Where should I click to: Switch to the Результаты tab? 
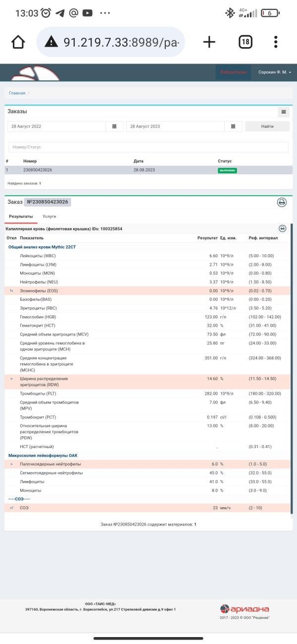[21, 217]
